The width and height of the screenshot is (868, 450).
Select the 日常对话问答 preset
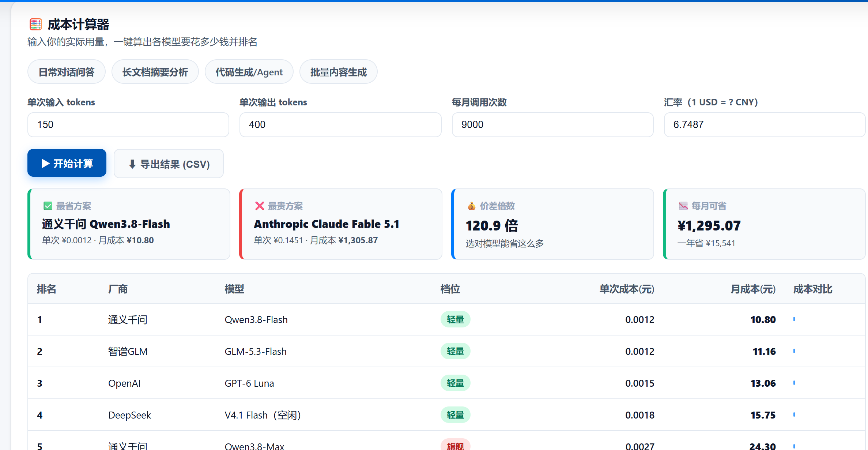[x=67, y=72]
